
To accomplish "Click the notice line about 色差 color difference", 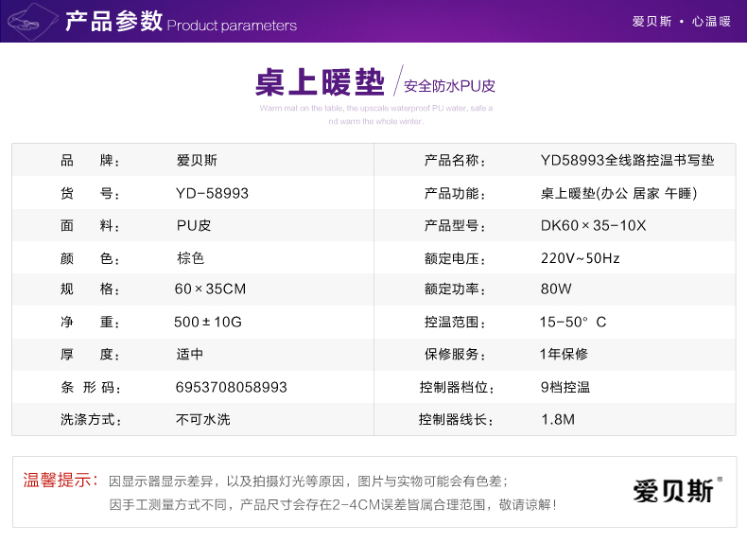I will click(308, 481).
